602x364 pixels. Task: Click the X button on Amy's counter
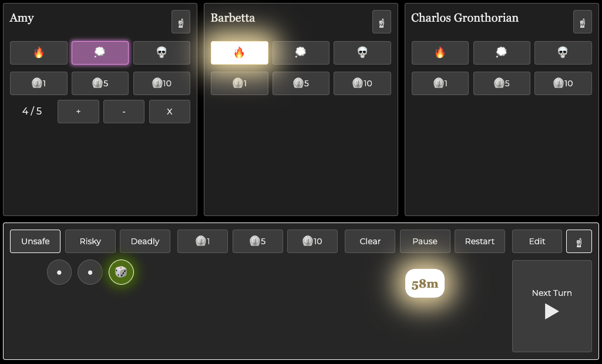pos(170,112)
